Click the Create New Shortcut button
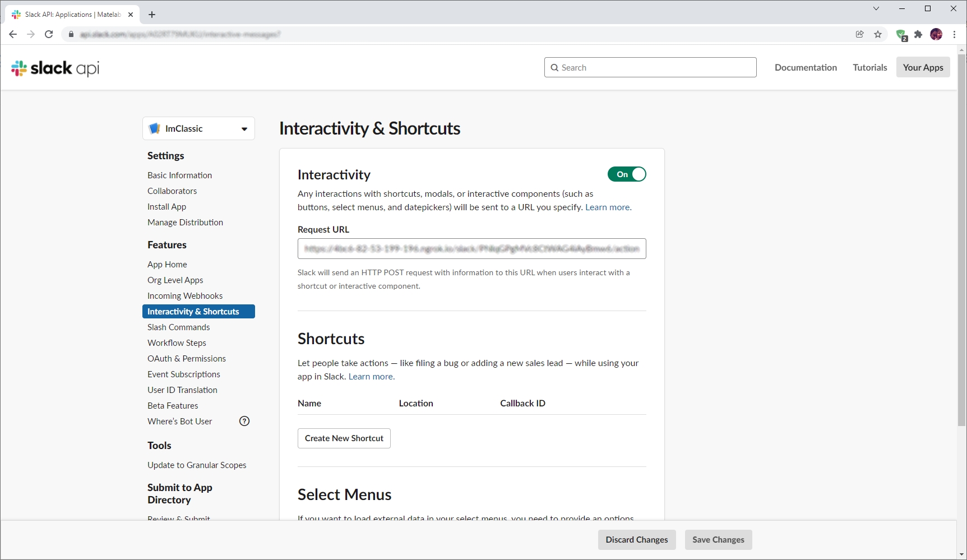The width and height of the screenshot is (967, 560). [344, 438]
